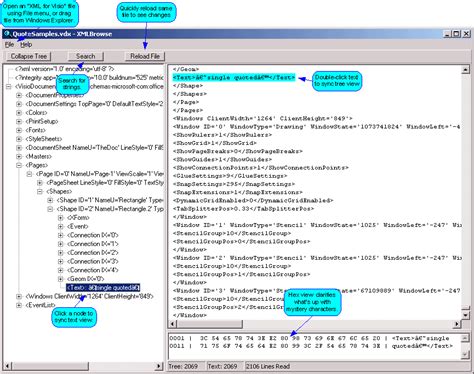Image resolution: width=474 pixels, height=374 pixels.
Task: Open the Help menu
Action: [x=26, y=44]
